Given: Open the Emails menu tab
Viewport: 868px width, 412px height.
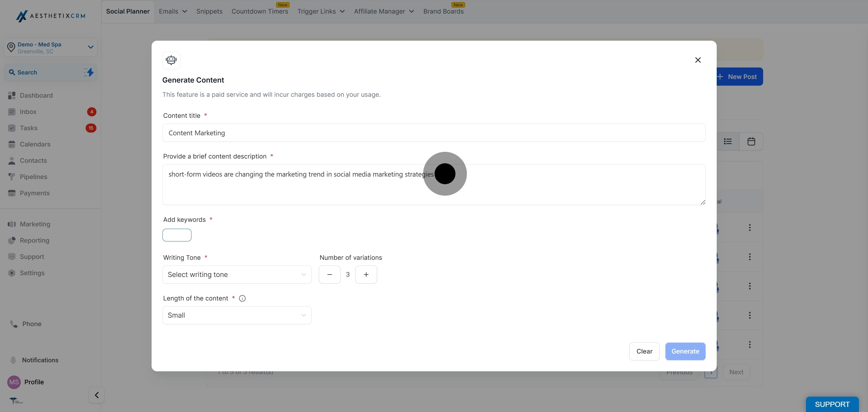Looking at the screenshot, I should [x=173, y=11].
